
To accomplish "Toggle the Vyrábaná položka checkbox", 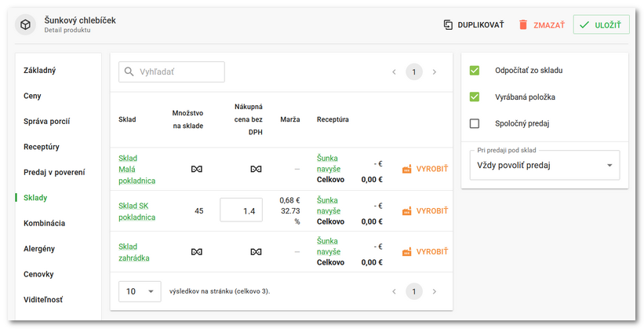I will coord(475,97).
